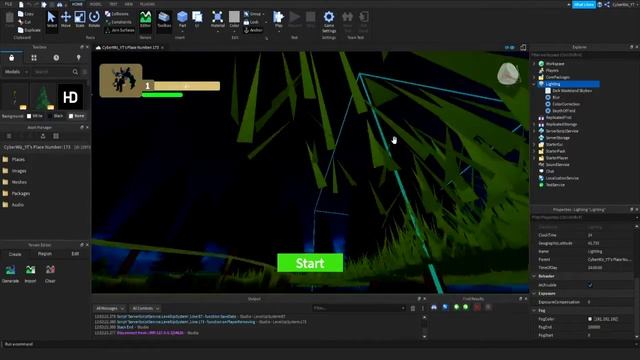Click Generate in the Terrain Editor

tap(10, 274)
